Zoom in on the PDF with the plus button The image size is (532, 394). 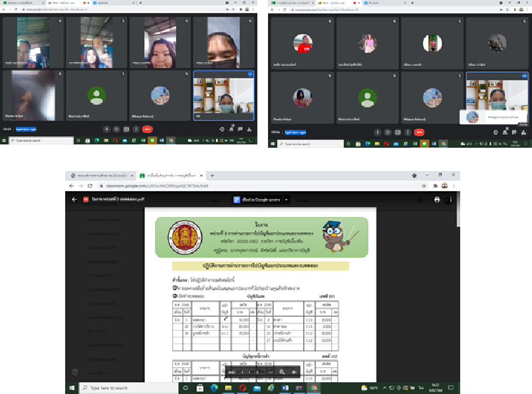[295, 372]
